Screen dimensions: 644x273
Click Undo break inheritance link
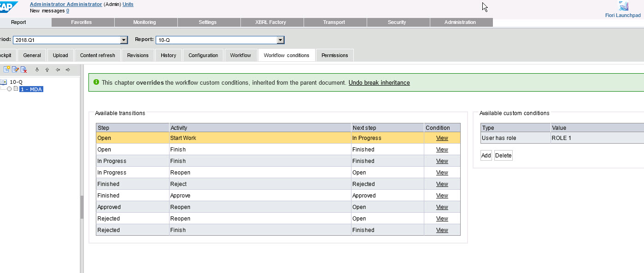[379, 83]
